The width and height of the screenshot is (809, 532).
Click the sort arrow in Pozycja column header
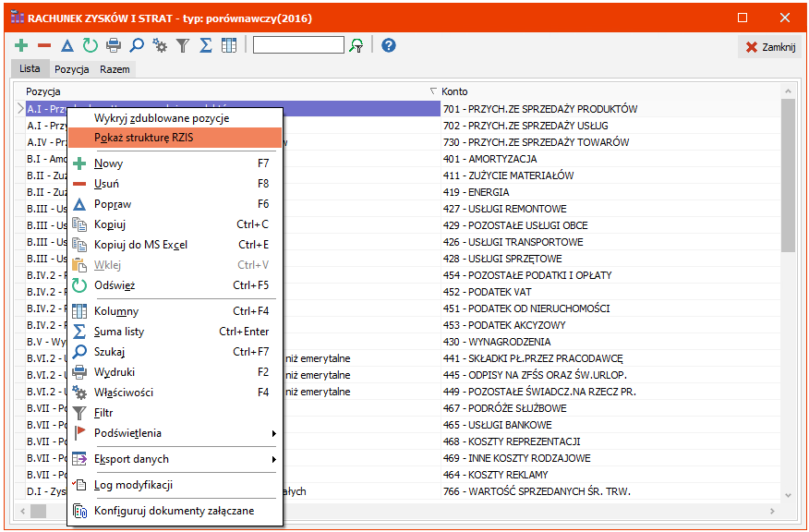[433, 91]
